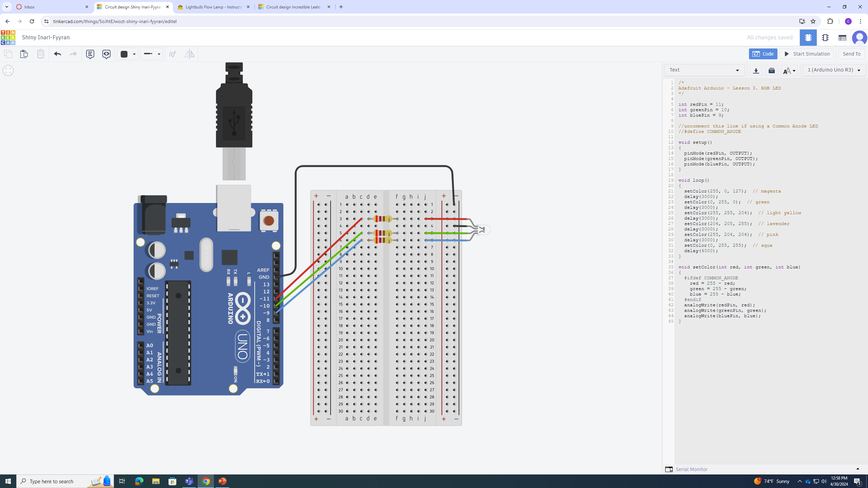The height and width of the screenshot is (488, 868).
Task: Open a new browser tab
Action: [341, 7]
